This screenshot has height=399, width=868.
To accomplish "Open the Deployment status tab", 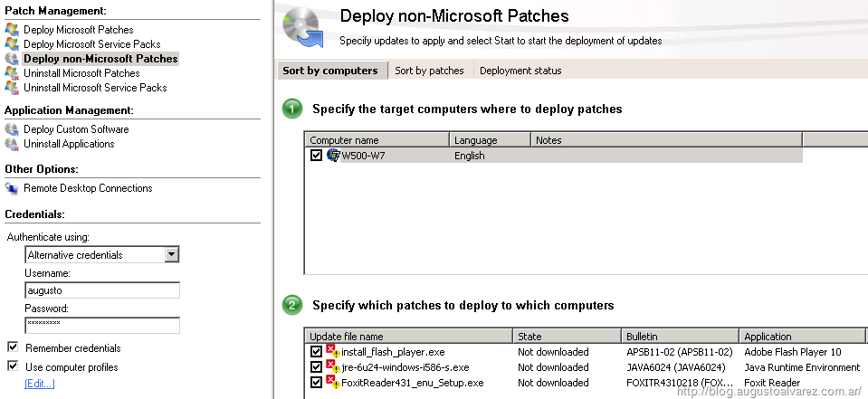I will [x=520, y=71].
